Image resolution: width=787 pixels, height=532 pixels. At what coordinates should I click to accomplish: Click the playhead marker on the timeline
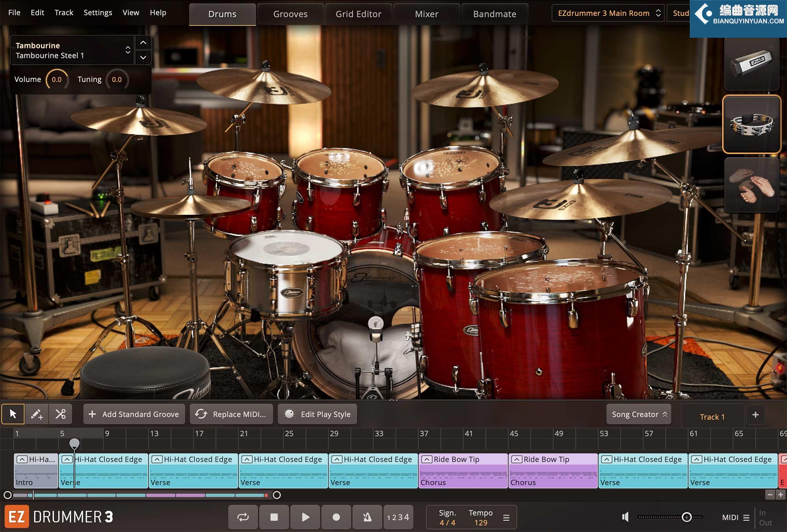74,444
